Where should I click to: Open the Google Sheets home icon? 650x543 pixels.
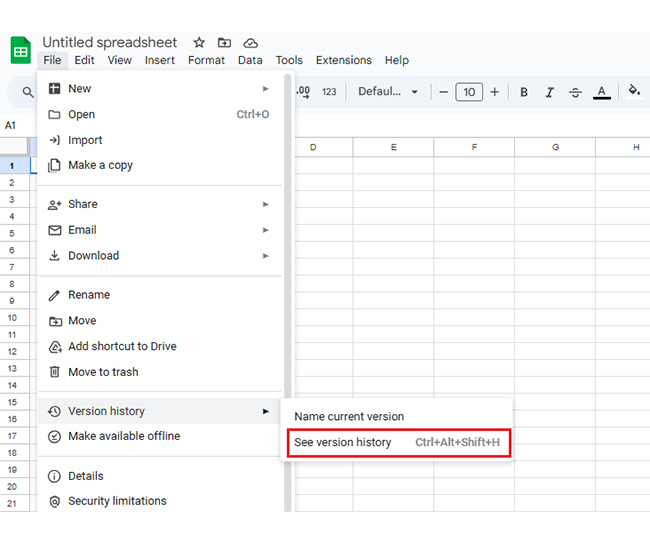click(20, 51)
